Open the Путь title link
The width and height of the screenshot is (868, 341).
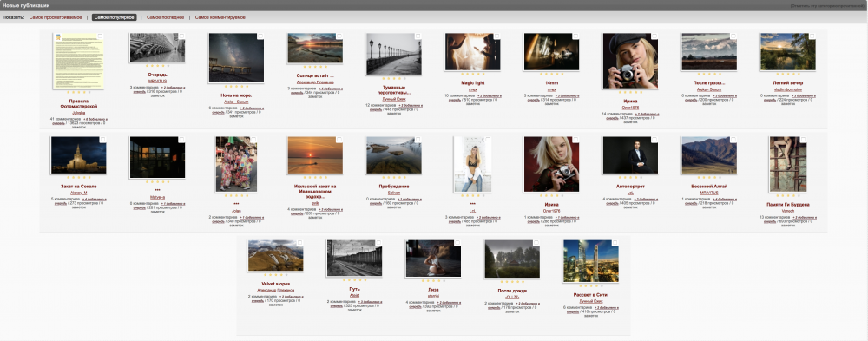point(354,289)
